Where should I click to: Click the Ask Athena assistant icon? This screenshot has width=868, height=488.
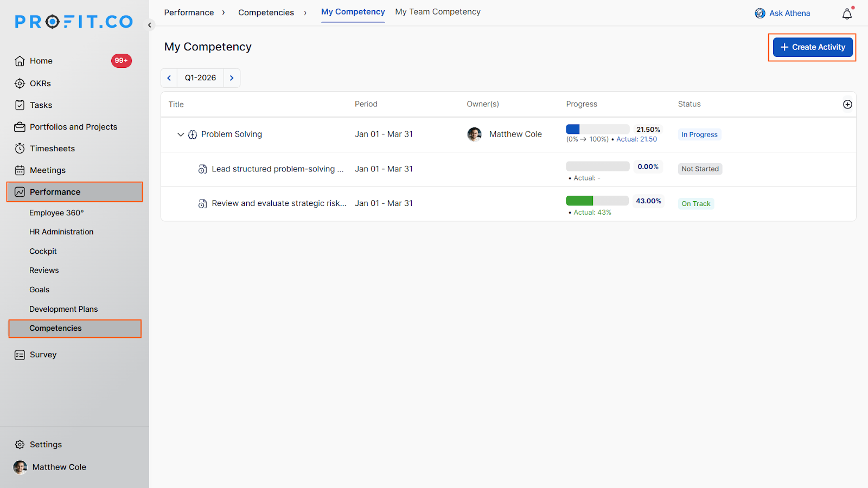(760, 13)
